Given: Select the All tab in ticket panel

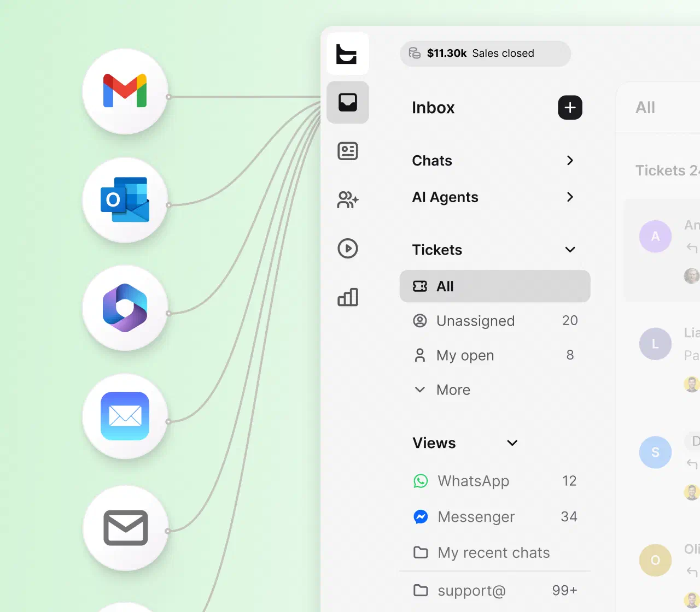Looking at the screenshot, I should pyautogui.click(x=645, y=108).
